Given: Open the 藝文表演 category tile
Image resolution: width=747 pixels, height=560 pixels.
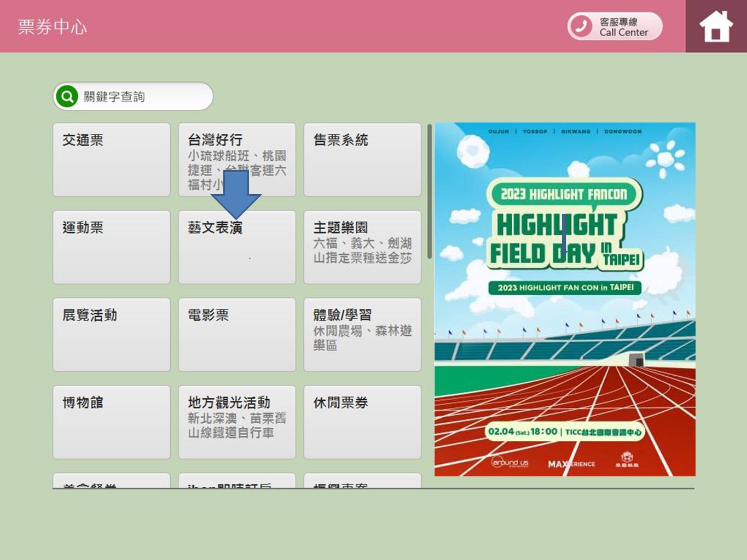Looking at the screenshot, I should click(237, 247).
